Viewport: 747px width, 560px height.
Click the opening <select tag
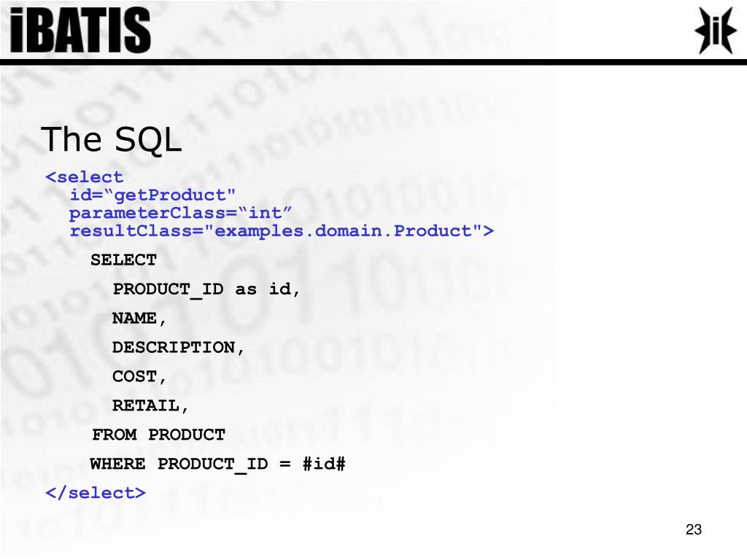tap(85, 177)
